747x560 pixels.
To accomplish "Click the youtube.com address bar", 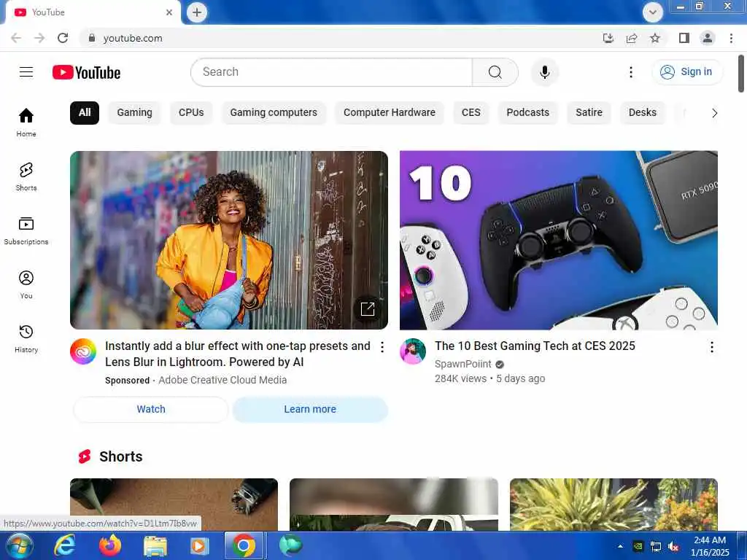I will [x=343, y=38].
